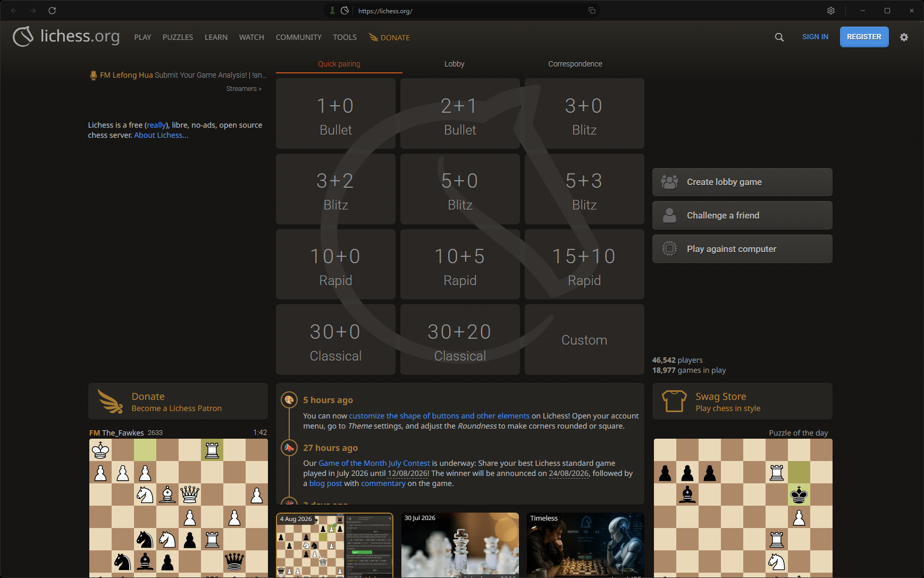
Task: Start a 15+10 Rapid game
Action: (584, 264)
